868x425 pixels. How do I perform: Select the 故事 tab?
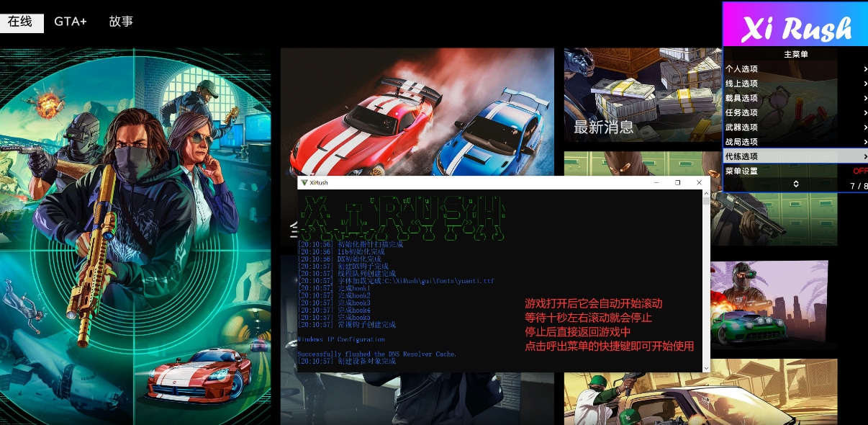click(x=121, y=22)
